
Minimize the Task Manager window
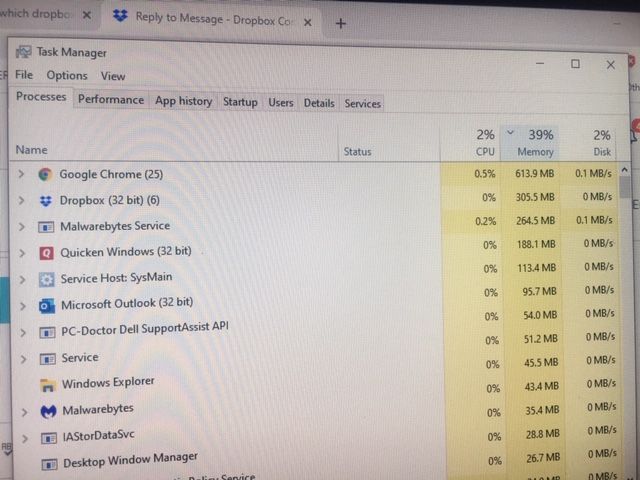(x=540, y=63)
